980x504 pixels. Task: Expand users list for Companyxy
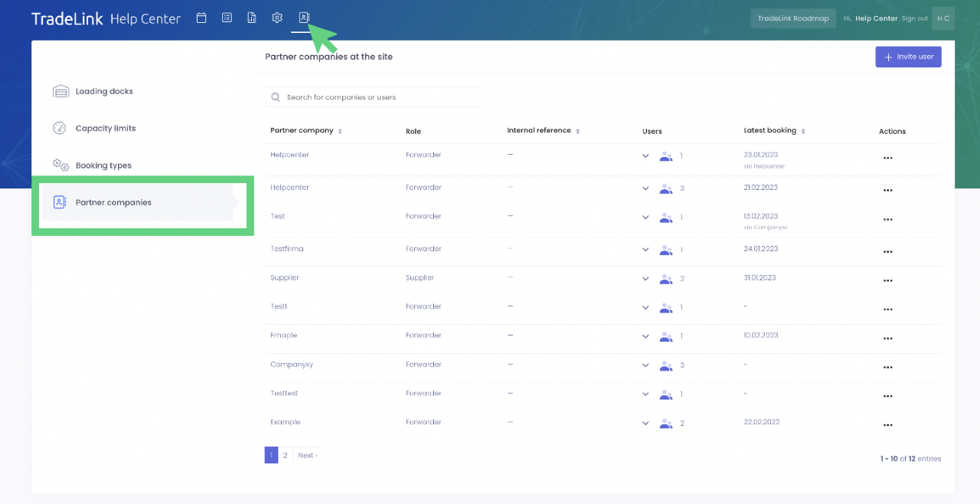645,365
